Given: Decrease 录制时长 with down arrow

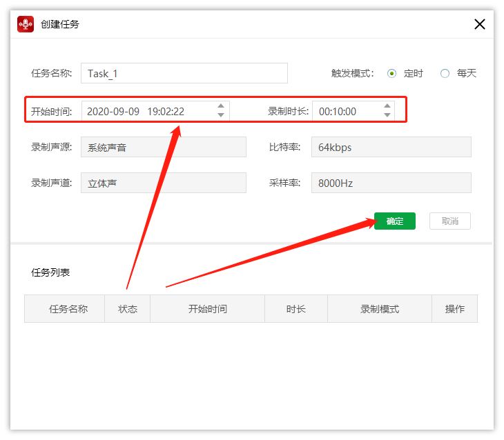Looking at the screenshot, I should 387,115.
